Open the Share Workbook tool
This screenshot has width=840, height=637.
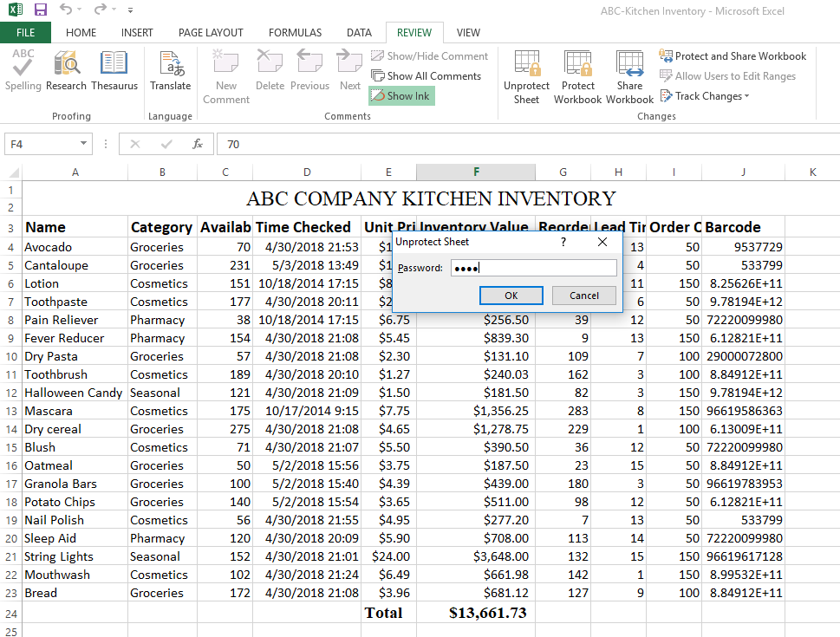pyautogui.click(x=629, y=77)
